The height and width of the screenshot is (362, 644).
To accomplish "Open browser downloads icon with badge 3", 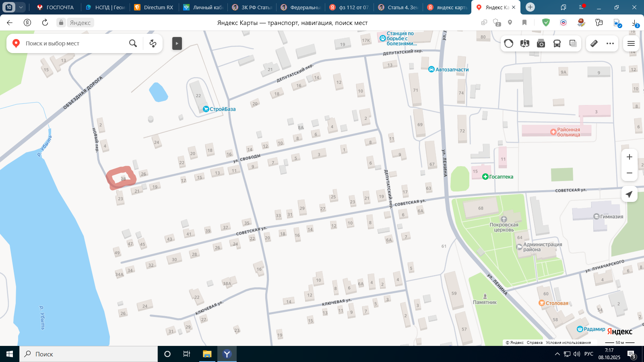I will coord(635,23).
